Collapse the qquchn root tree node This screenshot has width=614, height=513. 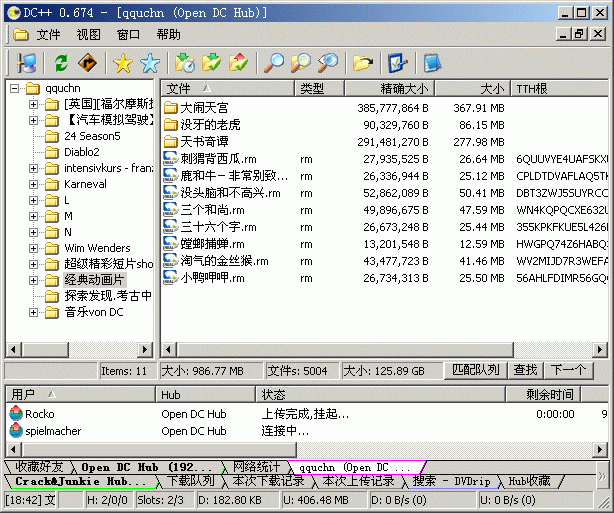(14, 88)
